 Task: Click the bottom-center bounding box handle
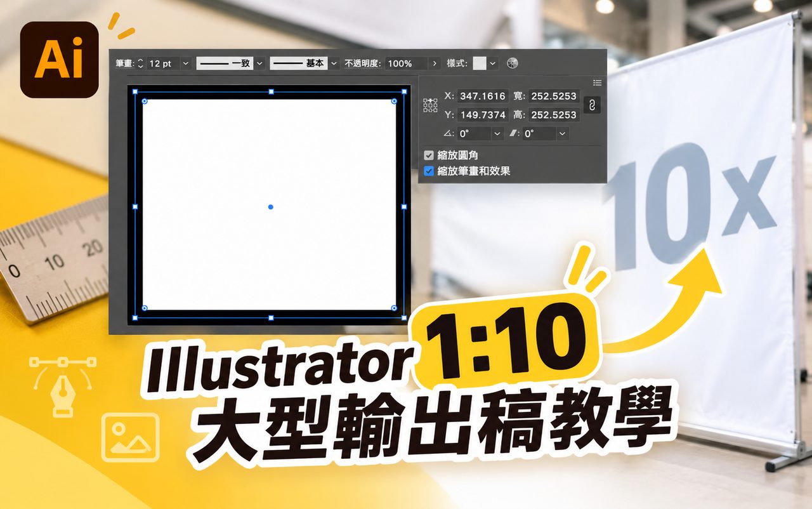[271, 317]
